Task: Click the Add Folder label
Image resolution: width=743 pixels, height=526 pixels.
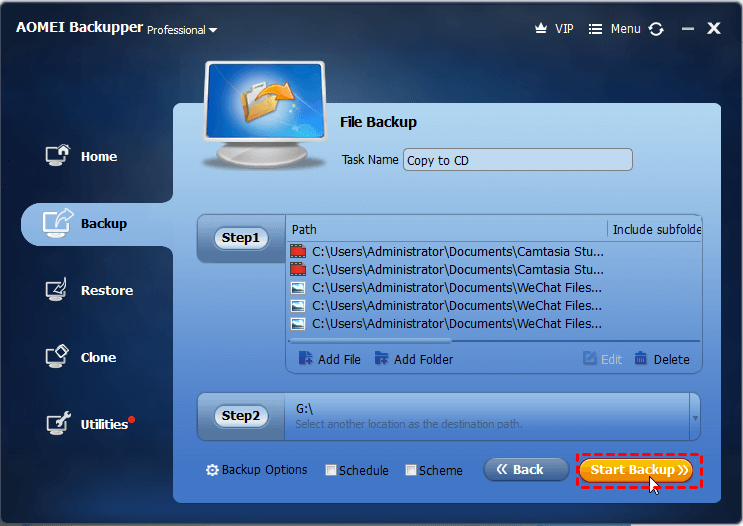Action: pos(423,360)
